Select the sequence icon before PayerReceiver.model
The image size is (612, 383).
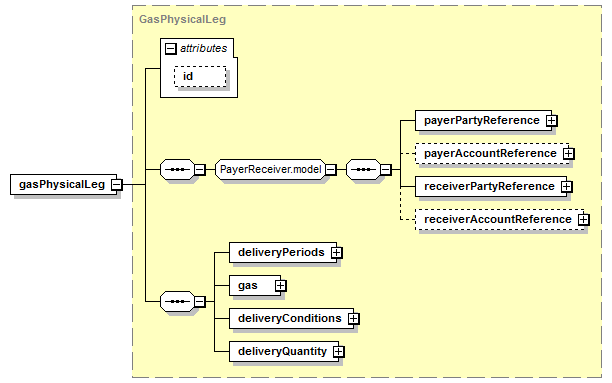pyautogui.click(x=178, y=169)
